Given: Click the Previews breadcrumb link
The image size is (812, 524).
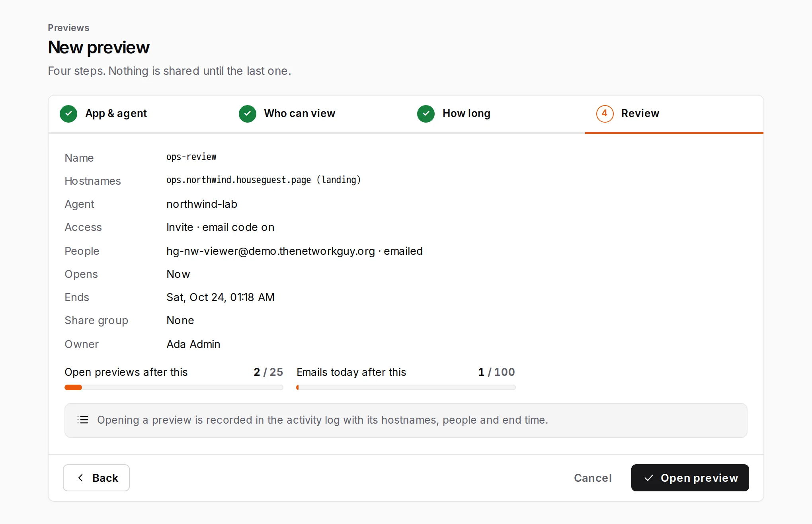Looking at the screenshot, I should click(x=68, y=28).
